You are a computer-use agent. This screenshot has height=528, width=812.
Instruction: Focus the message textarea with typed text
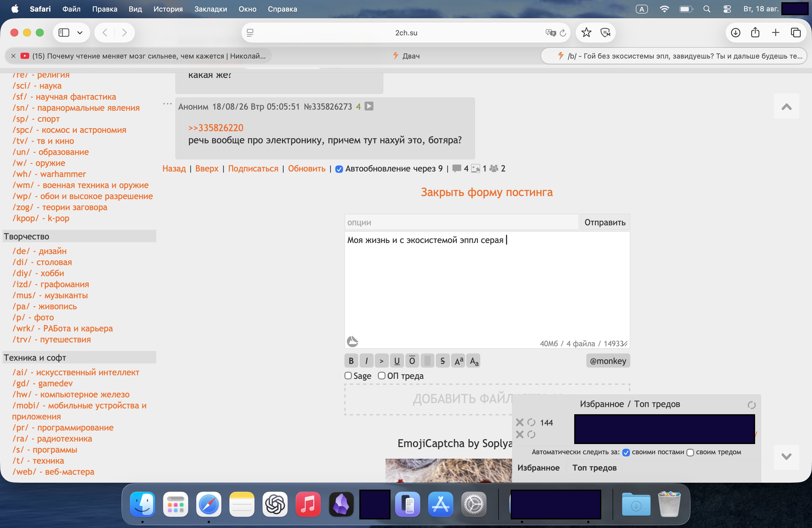pos(487,290)
